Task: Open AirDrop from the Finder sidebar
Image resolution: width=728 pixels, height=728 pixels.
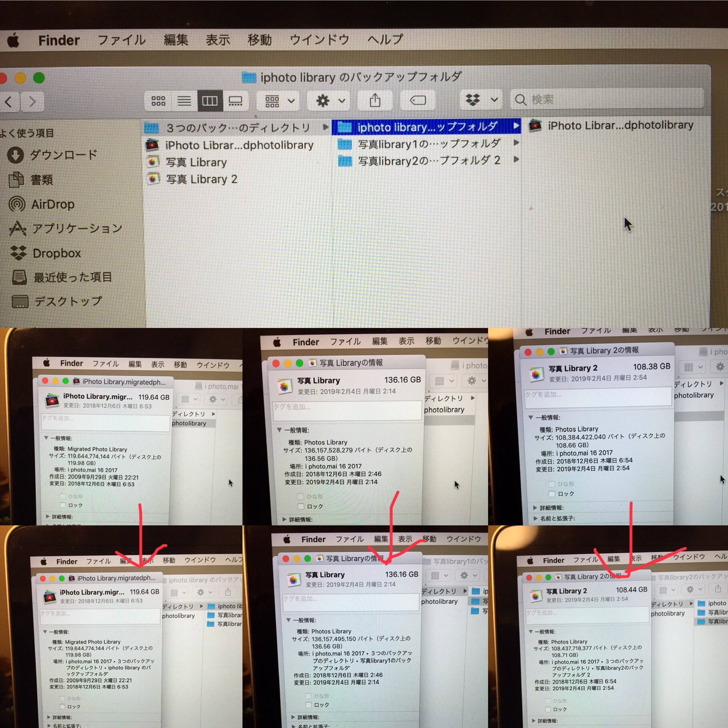Action: click(x=52, y=204)
